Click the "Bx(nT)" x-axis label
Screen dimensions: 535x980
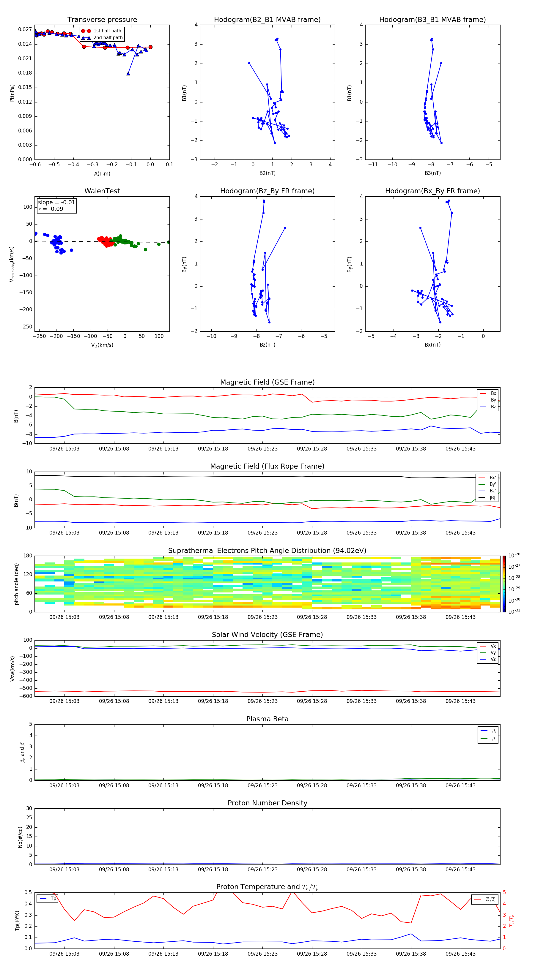[x=432, y=345]
